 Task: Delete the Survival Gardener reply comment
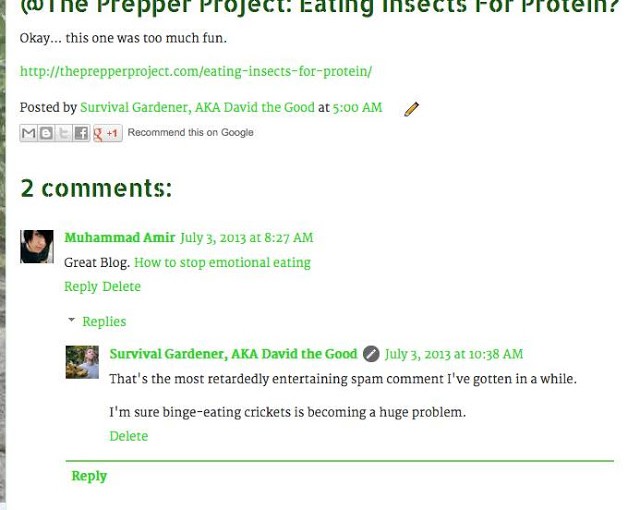(x=128, y=436)
